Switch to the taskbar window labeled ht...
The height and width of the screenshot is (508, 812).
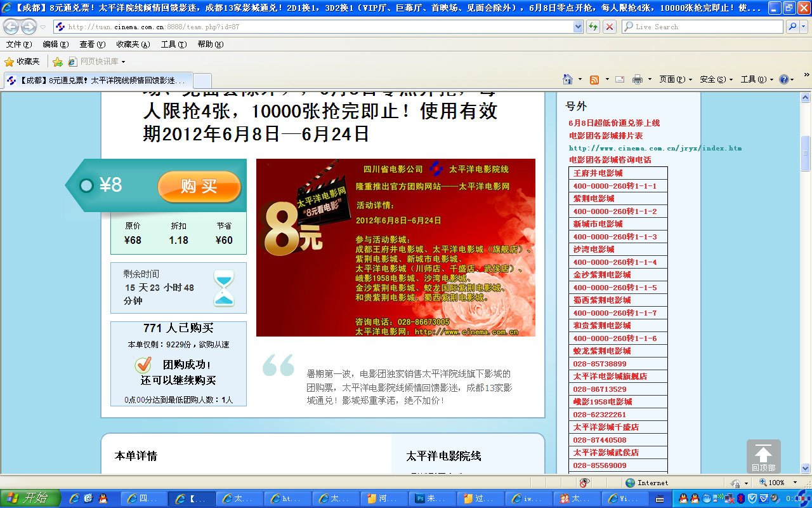(288, 498)
